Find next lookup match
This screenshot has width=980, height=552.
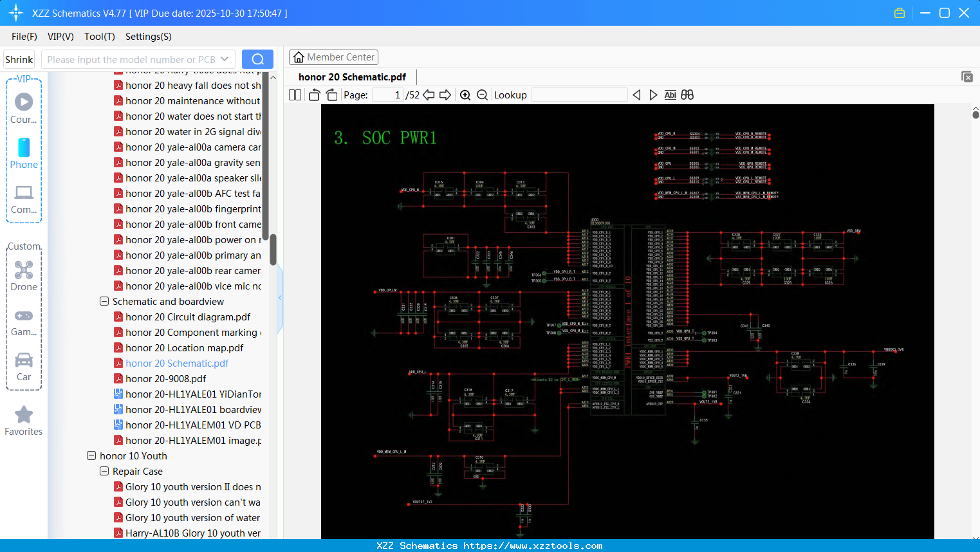pyautogui.click(x=653, y=95)
